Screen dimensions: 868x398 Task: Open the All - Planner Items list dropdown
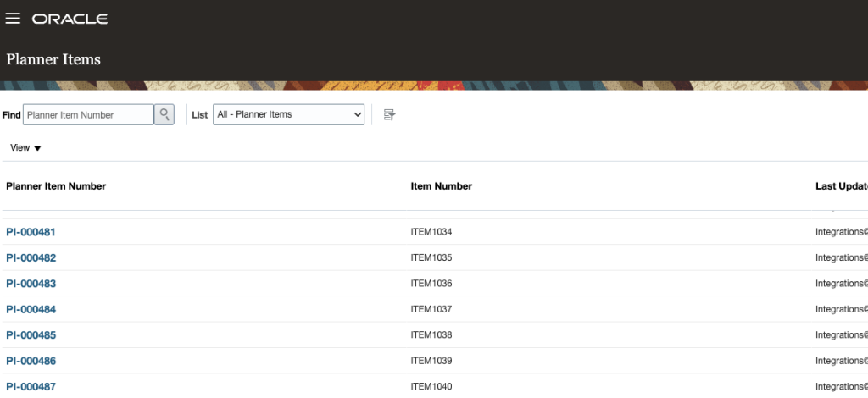pyautogui.click(x=288, y=114)
